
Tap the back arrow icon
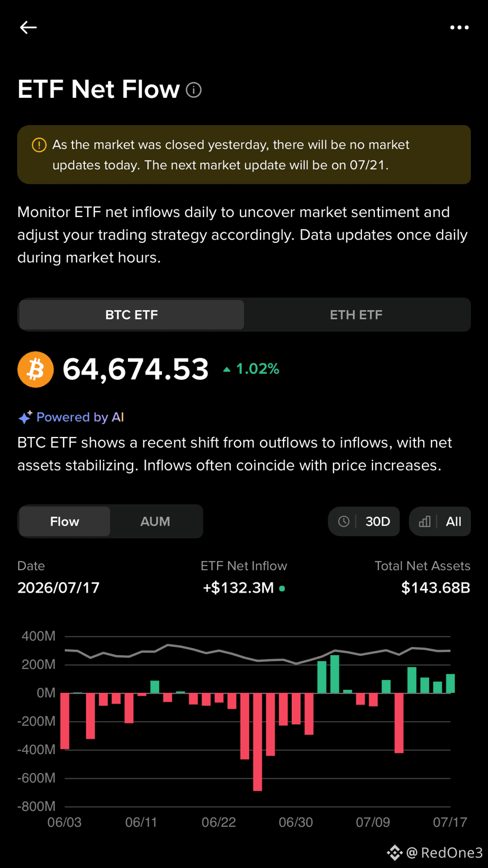pos(28,27)
